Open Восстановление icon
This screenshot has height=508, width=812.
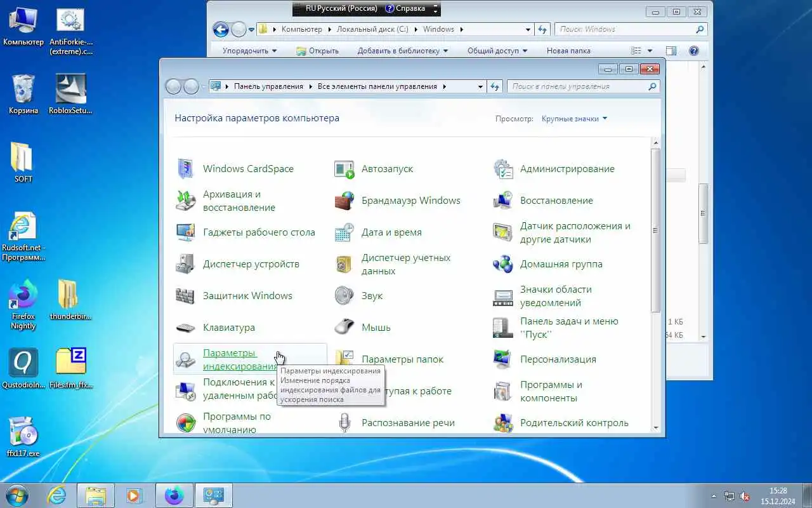pyautogui.click(x=502, y=201)
